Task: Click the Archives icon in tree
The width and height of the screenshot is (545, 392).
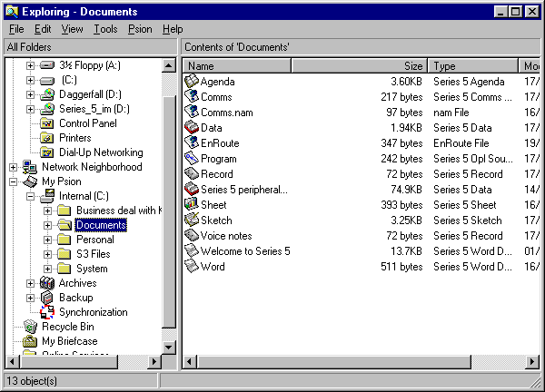Action: 47,283
